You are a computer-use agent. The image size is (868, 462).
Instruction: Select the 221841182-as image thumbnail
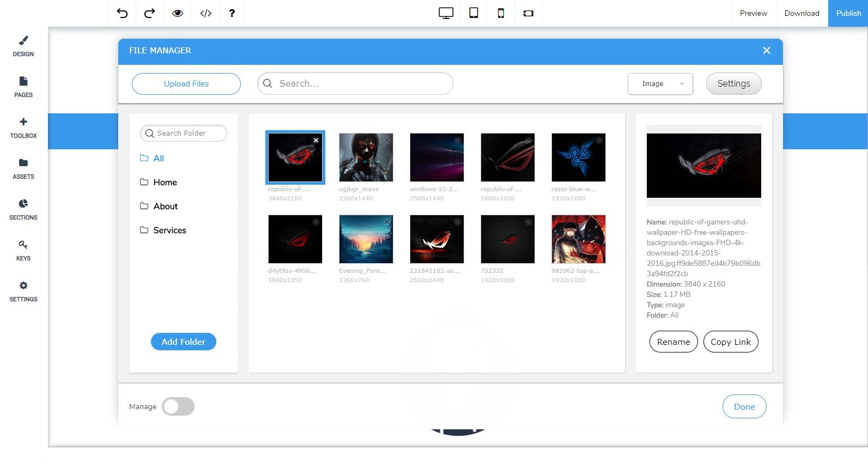point(437,239)
